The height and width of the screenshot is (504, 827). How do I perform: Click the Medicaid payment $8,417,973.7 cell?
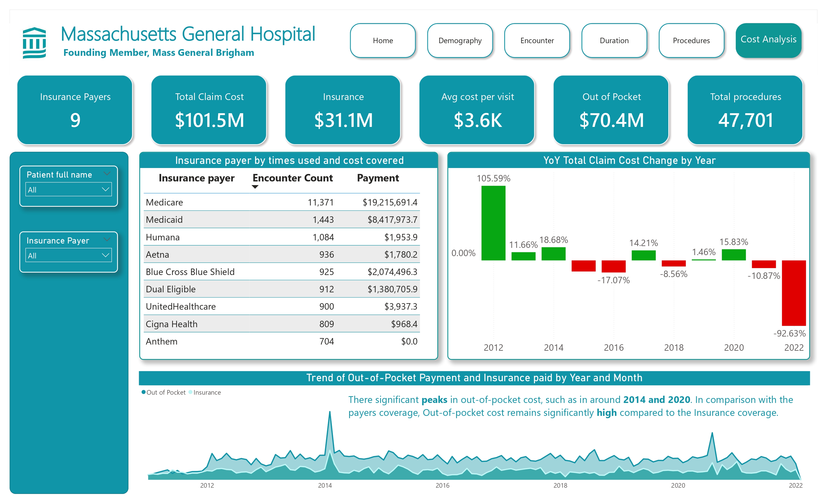pyautogui.click(x=392, y=220)
